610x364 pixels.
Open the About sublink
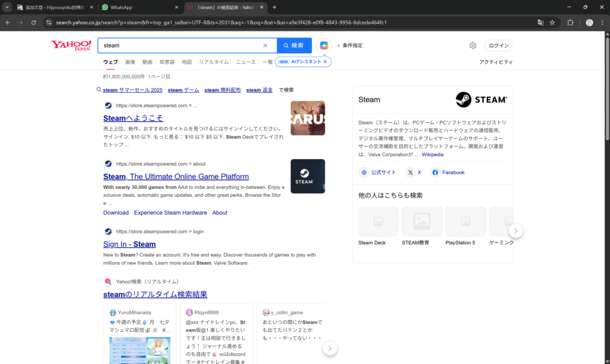coord(219,213)
